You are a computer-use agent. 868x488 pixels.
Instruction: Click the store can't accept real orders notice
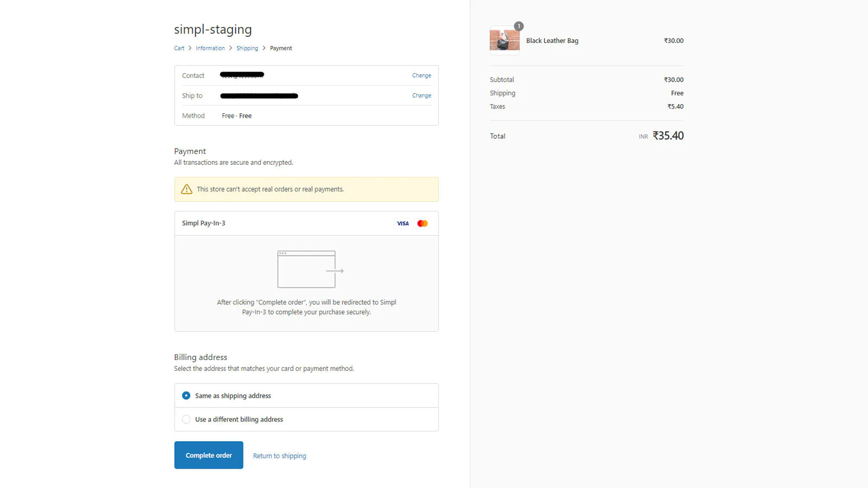click(x=307, y=189)
